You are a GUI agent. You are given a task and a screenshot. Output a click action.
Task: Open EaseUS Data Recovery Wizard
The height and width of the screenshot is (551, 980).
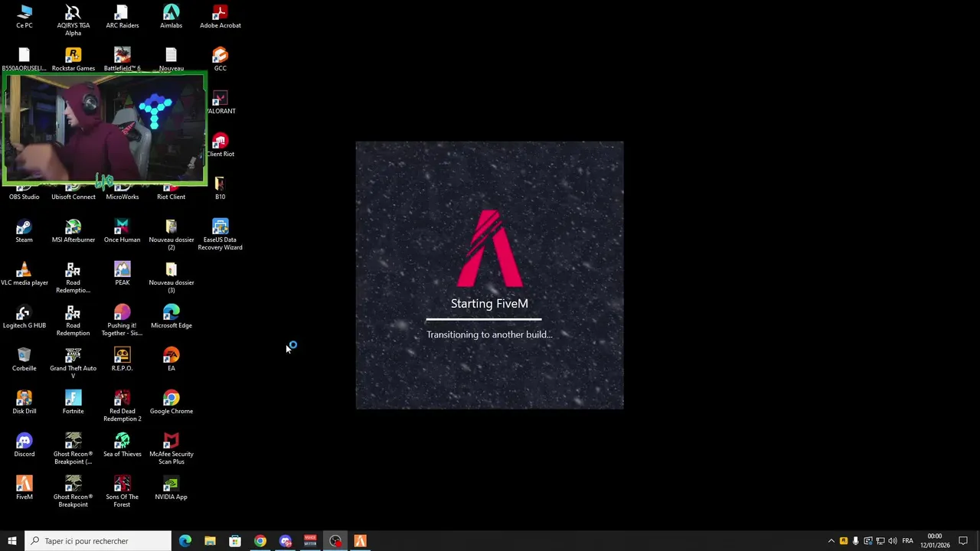click(220, 235)
